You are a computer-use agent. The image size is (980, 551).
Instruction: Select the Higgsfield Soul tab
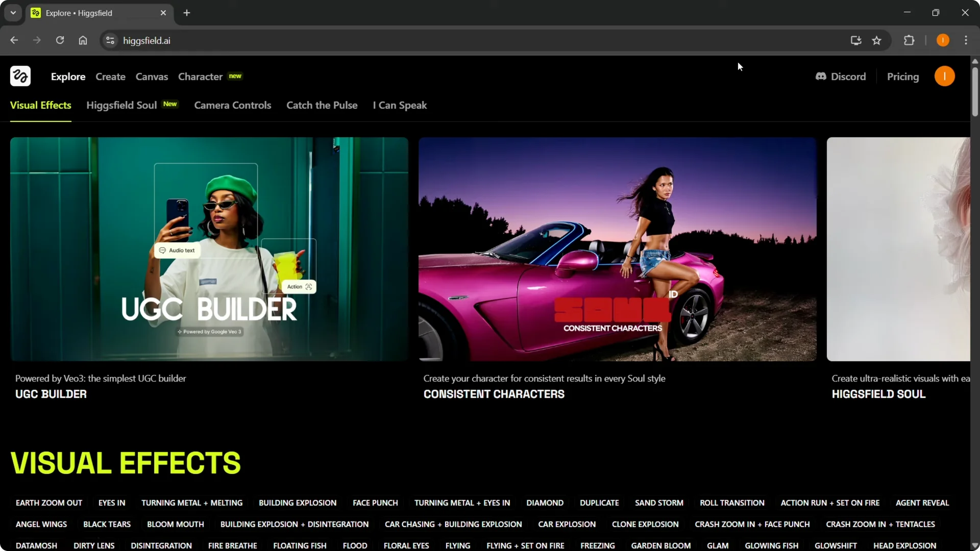[x=121, y=105]
